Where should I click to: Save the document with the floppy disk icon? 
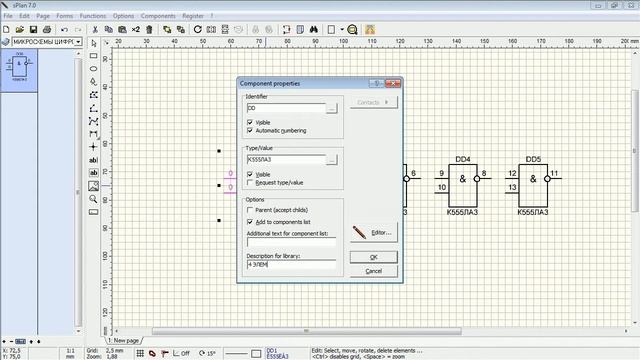coord(33,29)
